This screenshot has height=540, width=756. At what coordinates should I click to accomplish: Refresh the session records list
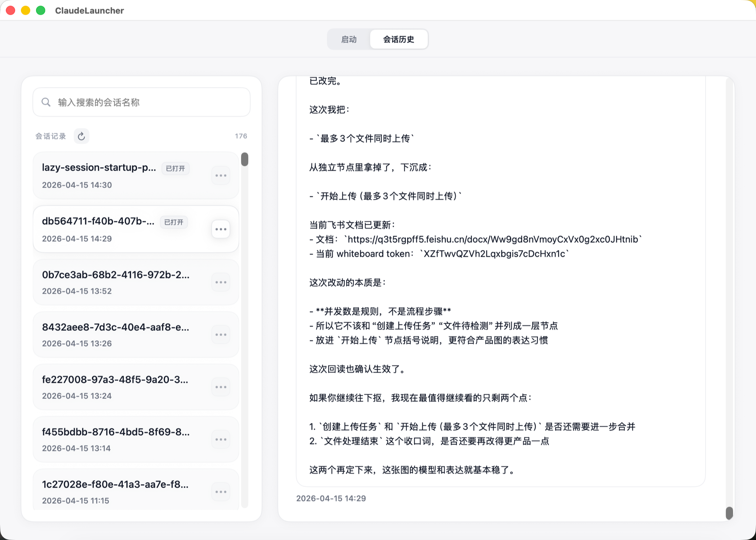tap(81, 136)
